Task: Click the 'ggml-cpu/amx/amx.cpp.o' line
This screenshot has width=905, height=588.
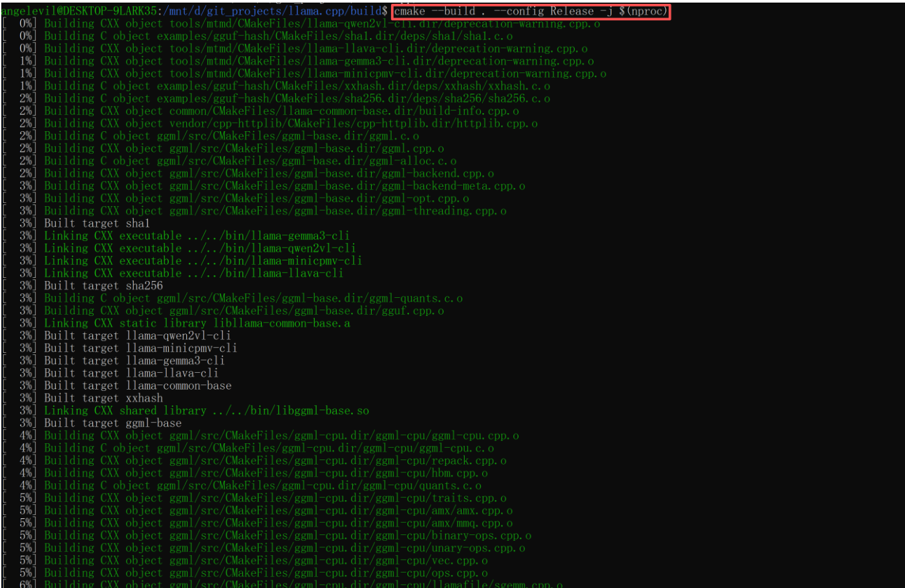Action: point(257,511)
